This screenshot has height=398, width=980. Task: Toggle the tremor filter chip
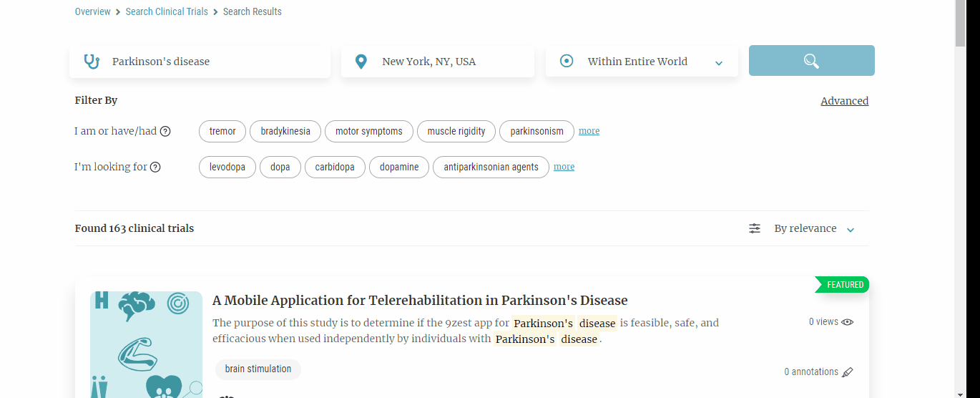click(222, 131)
